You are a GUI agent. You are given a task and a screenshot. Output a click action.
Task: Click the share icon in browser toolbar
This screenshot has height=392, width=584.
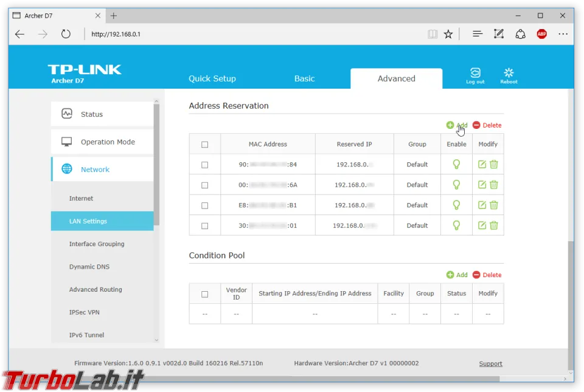point(520,34)
